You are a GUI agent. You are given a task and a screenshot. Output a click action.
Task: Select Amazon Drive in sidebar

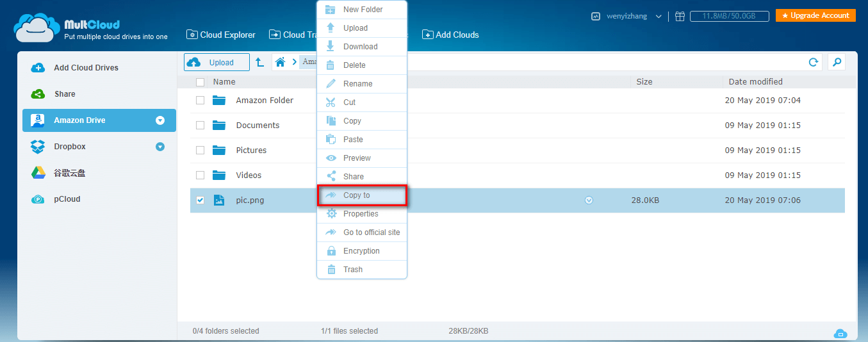tap(99, 120)
